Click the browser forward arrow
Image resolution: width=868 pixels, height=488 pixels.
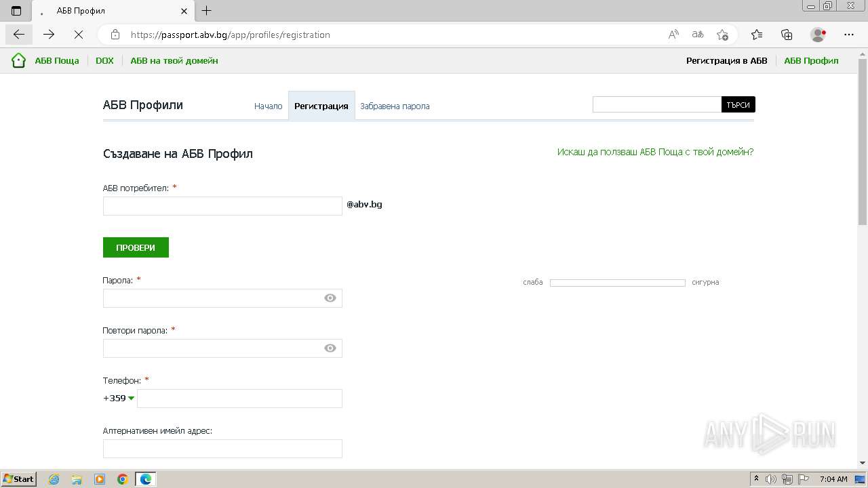(49, 35)
